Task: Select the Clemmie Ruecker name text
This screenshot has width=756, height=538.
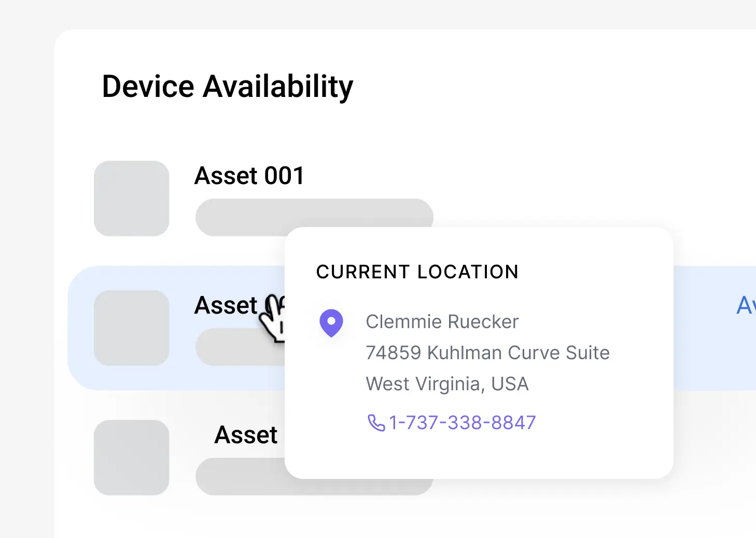Action: tap(442, 322)
